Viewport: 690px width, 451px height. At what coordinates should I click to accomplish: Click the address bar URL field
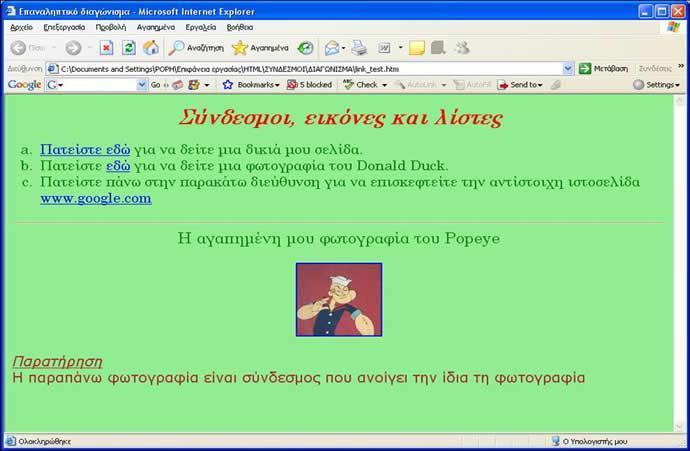[305, 69]
